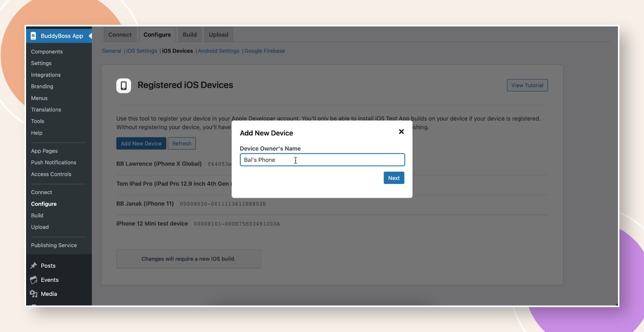Open Branding in the sidebar
644x332 pixels.
pyautogui.click(x=42, y=87)
